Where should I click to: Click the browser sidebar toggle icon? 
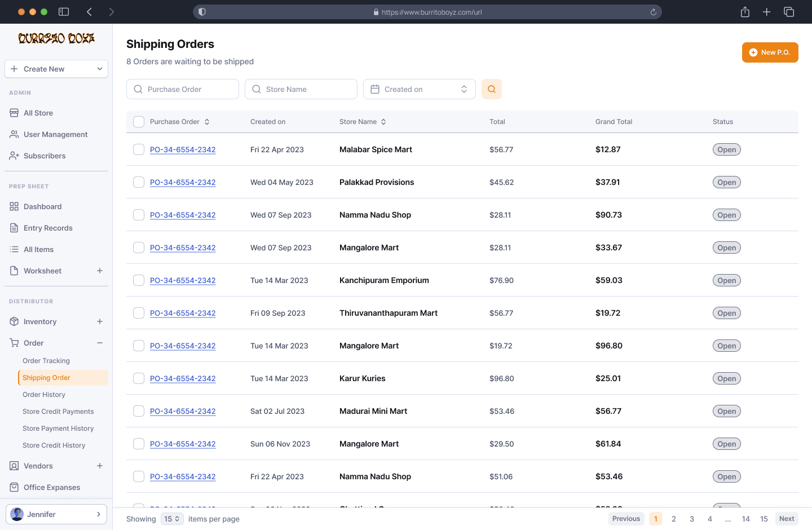[64, 12]
